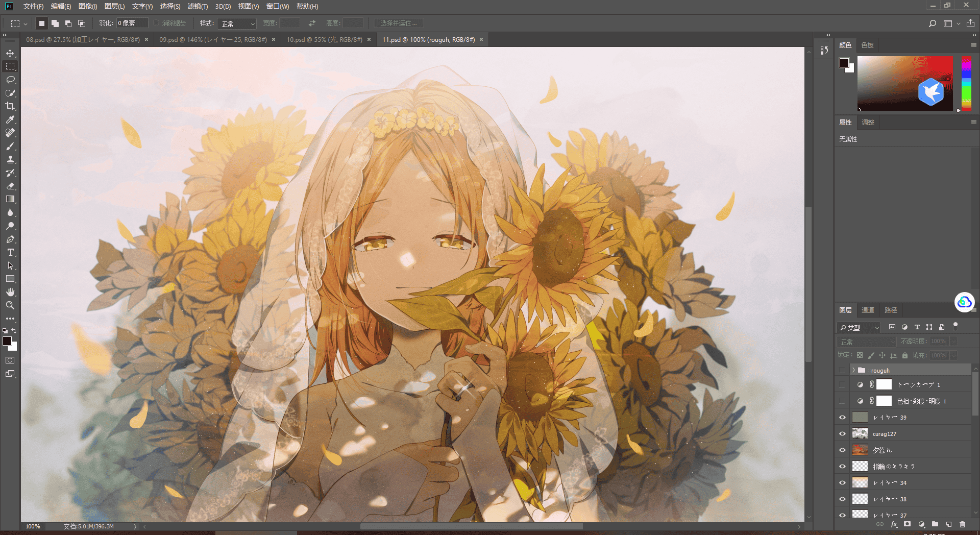Click the foreground color swatch in Color panel

coord(844,63)
